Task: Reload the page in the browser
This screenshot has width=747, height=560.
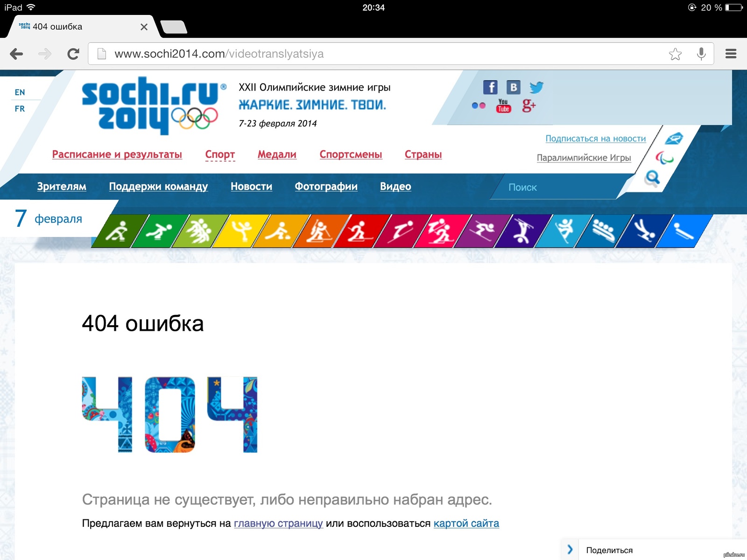Action: (x=73, y=54)
